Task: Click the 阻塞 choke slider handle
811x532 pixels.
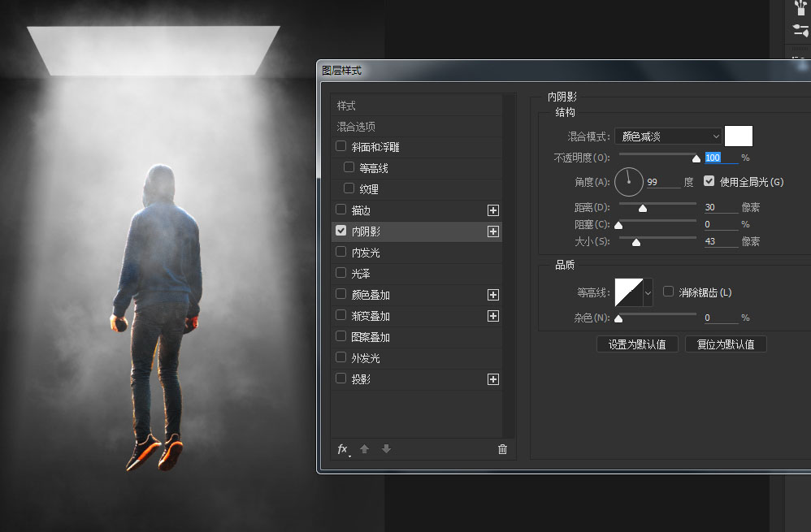Action: [x=618, y=226]
